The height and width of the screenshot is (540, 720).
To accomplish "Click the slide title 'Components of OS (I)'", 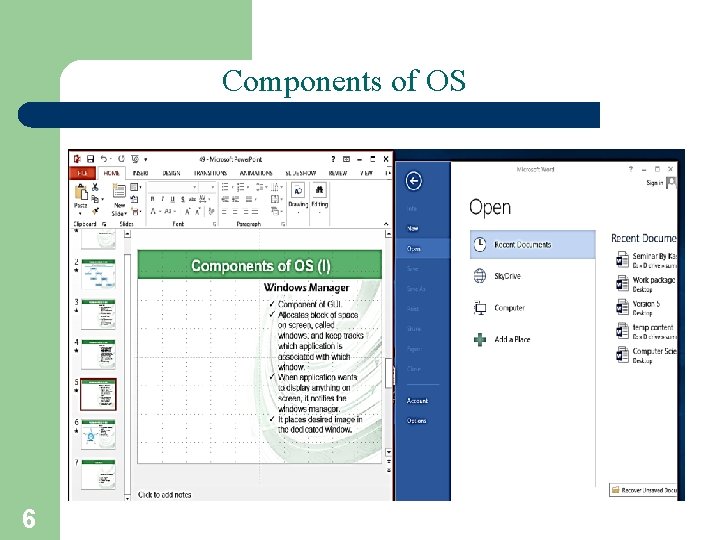I will click(260, 265).
